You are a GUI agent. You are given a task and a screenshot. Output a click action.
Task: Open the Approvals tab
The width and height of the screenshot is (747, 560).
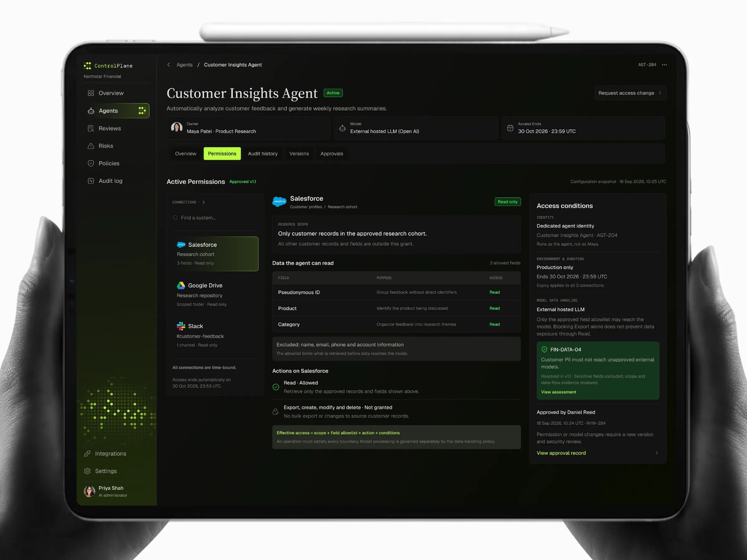click(332, 153)
